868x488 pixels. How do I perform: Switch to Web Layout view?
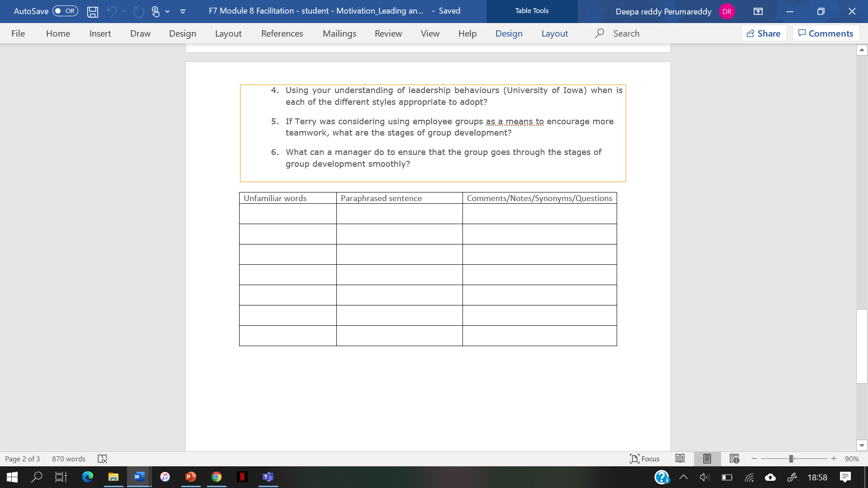pyautogui.click(x=735, y=459)
